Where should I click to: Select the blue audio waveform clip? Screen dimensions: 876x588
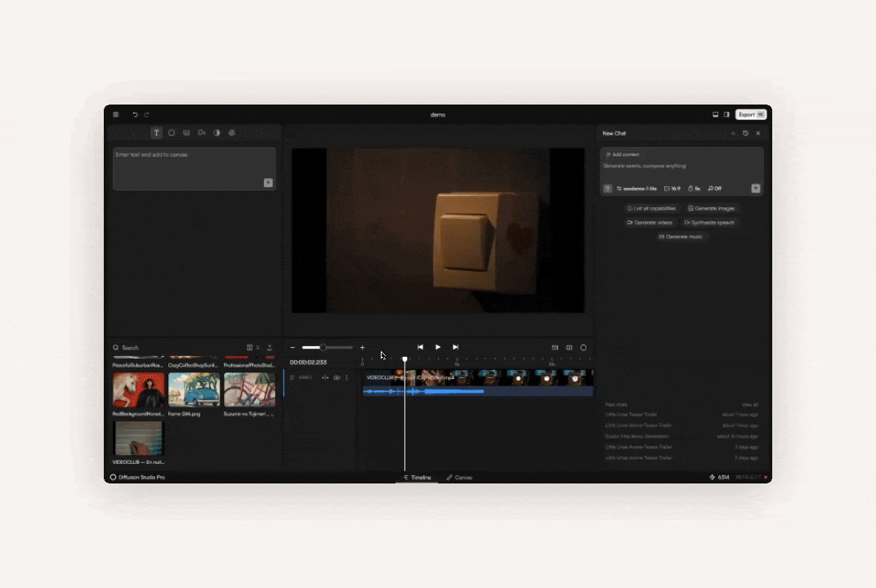(478, 391)
